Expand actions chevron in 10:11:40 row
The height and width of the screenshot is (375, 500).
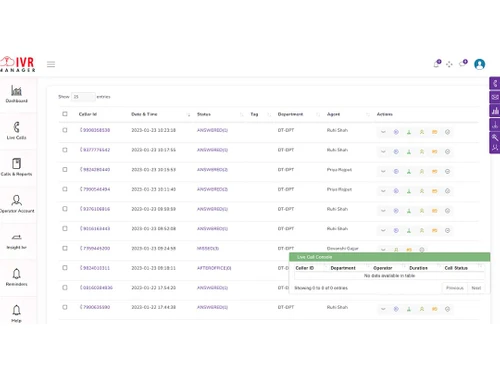(383, 191)
